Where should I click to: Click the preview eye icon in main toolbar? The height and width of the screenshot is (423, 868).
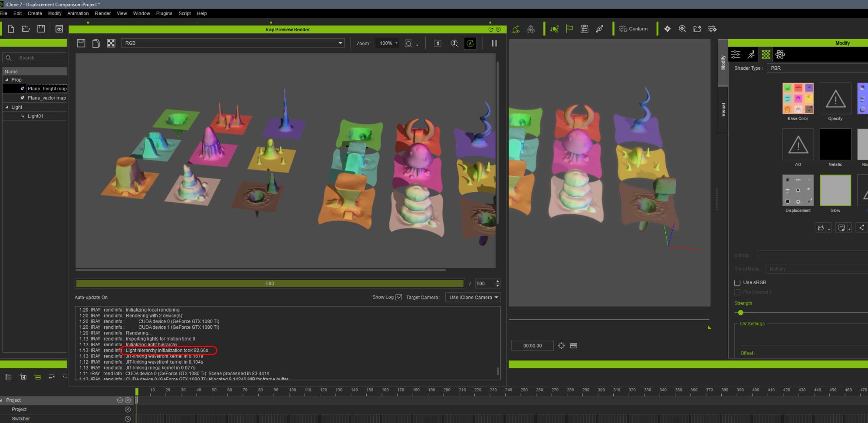click(x=59, y=29)
